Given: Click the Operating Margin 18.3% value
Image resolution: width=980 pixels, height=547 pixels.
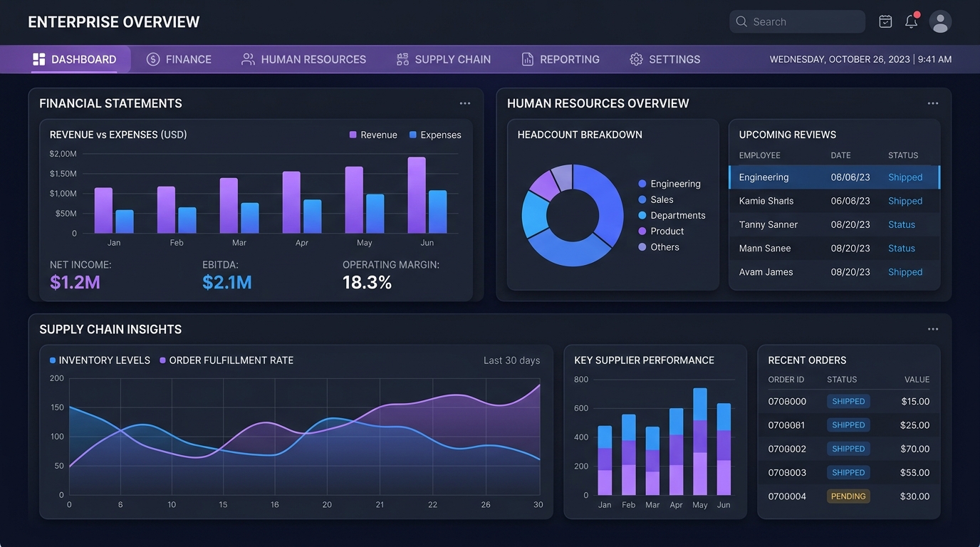Looking at the screenshot, I should coord(367,283).
